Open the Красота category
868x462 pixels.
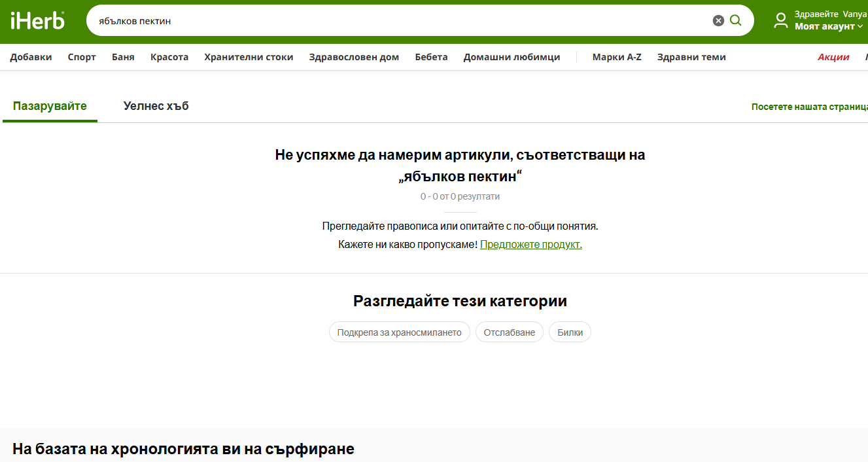tap(169, 57)
